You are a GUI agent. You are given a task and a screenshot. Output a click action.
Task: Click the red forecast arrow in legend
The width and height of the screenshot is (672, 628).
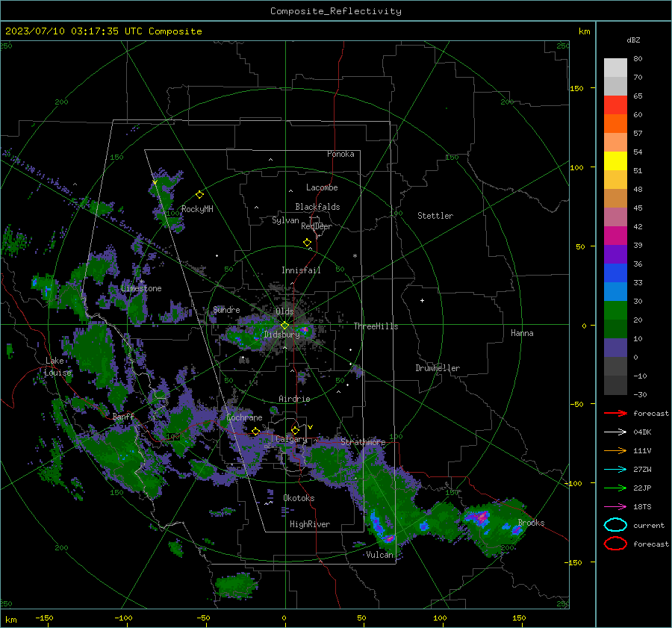point(615,413)
